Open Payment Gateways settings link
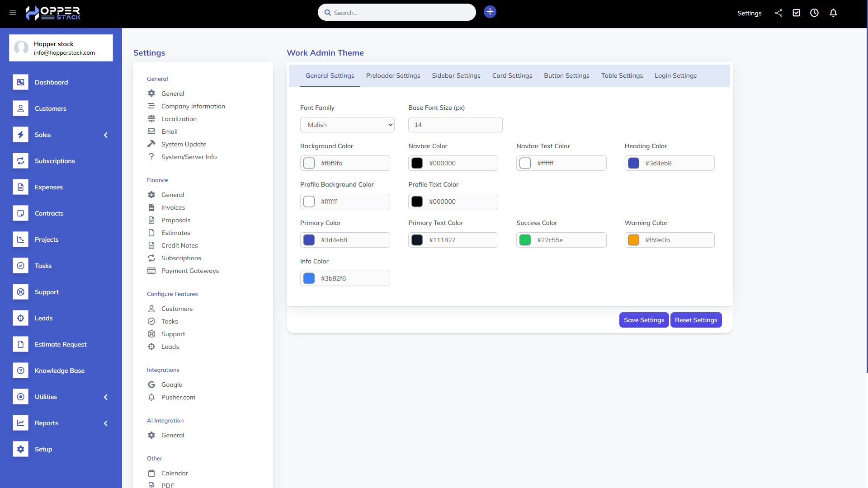The image size is (868, 488). coord(190,271)
